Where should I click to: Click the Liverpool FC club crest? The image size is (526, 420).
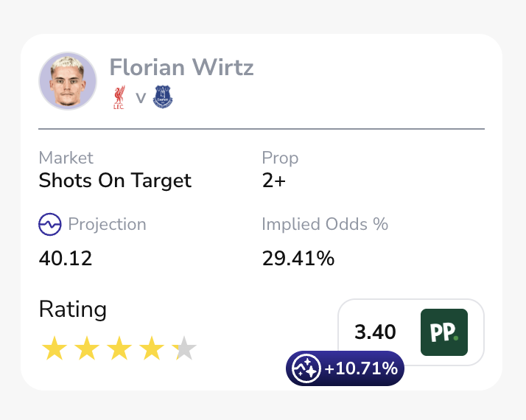[x=119, y=97]
